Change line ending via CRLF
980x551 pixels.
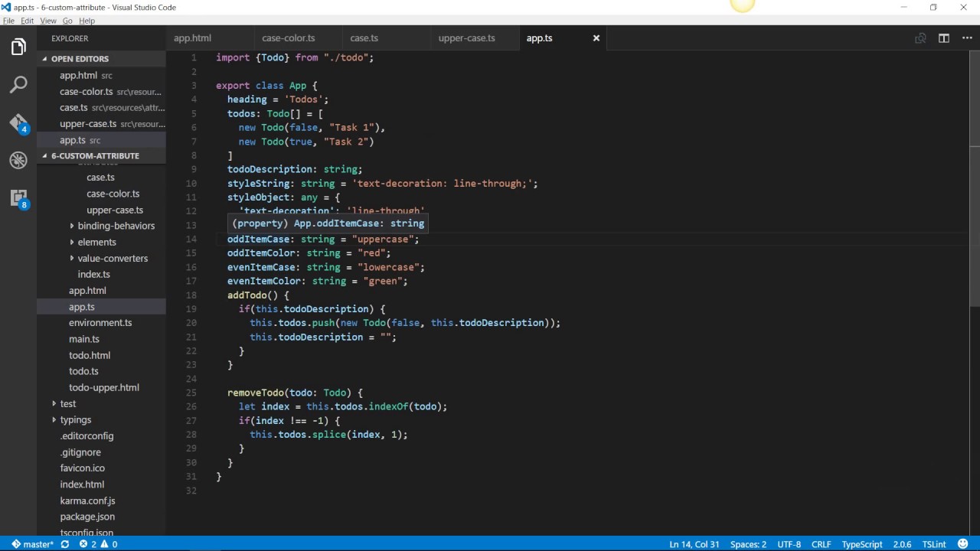point(821,544)
